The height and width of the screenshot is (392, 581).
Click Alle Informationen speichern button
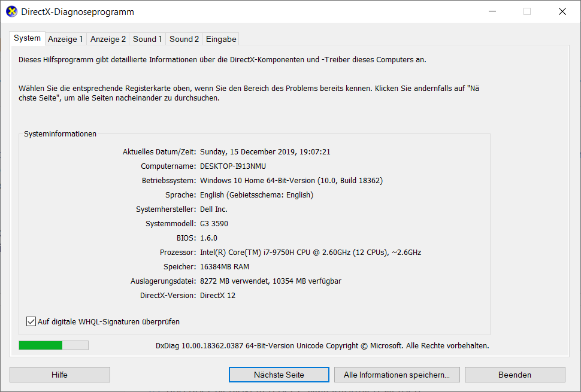[397, 375]
